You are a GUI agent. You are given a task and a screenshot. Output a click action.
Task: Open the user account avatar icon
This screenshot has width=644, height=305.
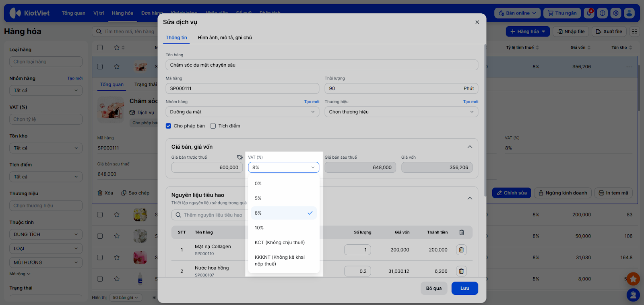pyautogui.click(x=629, y=13)
